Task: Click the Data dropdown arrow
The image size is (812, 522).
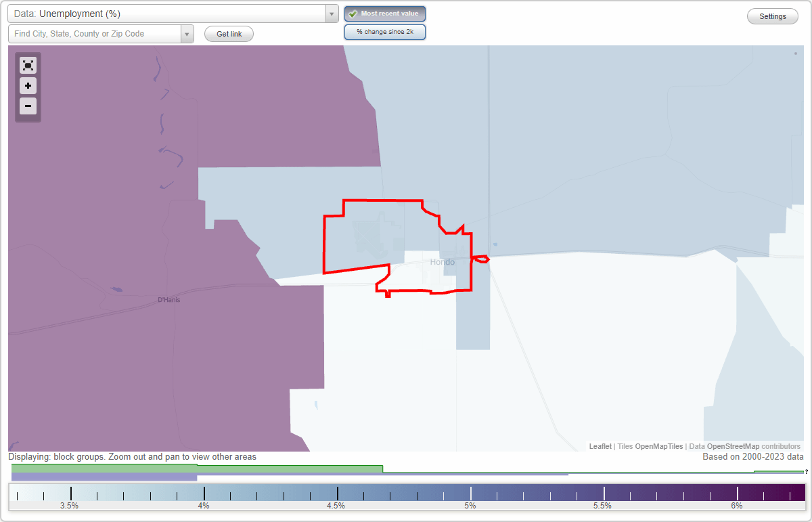Action: tap(331, 14)
